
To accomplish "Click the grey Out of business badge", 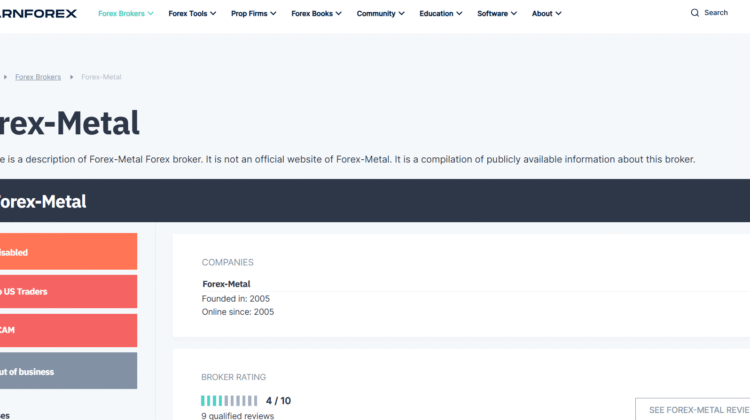I will [66, 371].
